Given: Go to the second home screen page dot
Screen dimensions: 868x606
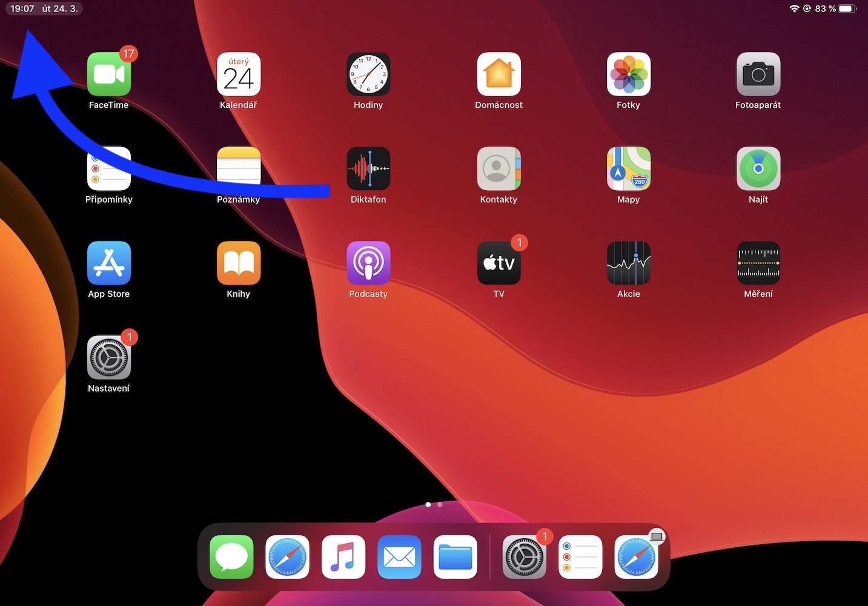Looking at the screenshot, I should point(440,504).
